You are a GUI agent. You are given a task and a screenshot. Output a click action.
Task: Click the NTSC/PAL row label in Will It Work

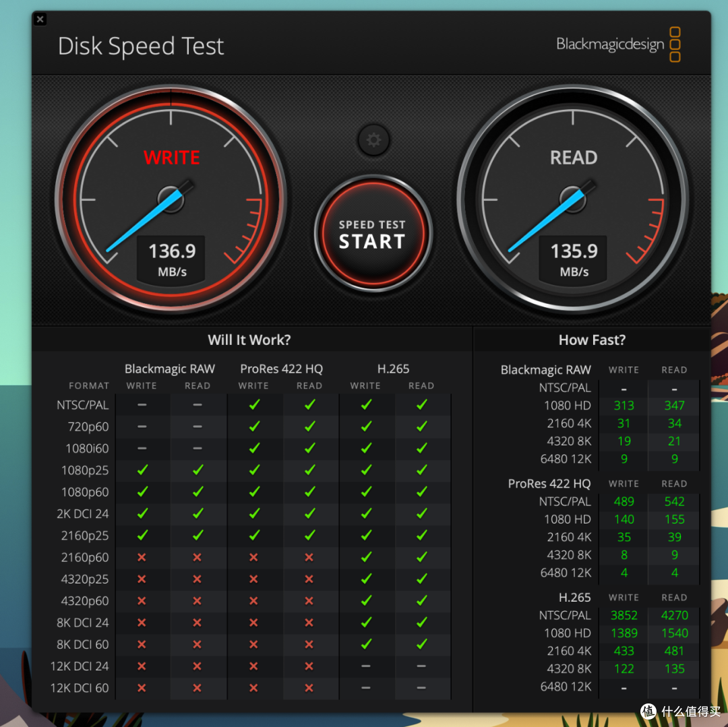click(83, 405)
